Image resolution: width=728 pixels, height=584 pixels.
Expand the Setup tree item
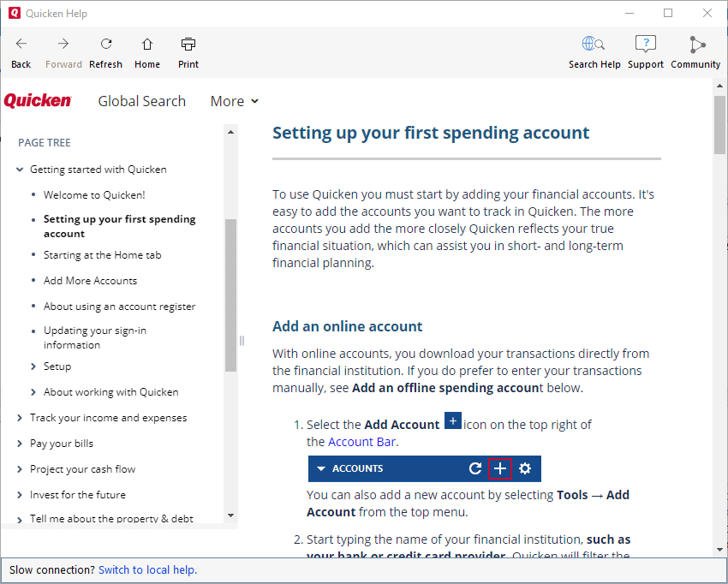(33, 366)
